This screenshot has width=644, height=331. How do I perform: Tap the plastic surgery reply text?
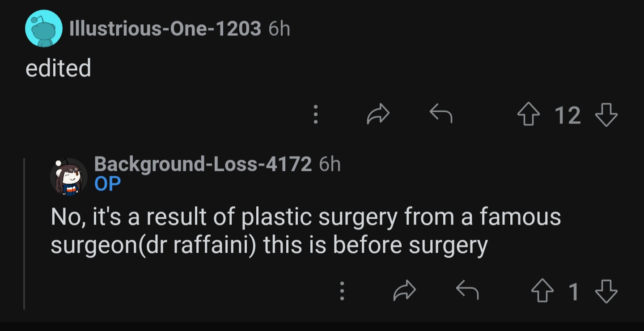tap(306, 231)
